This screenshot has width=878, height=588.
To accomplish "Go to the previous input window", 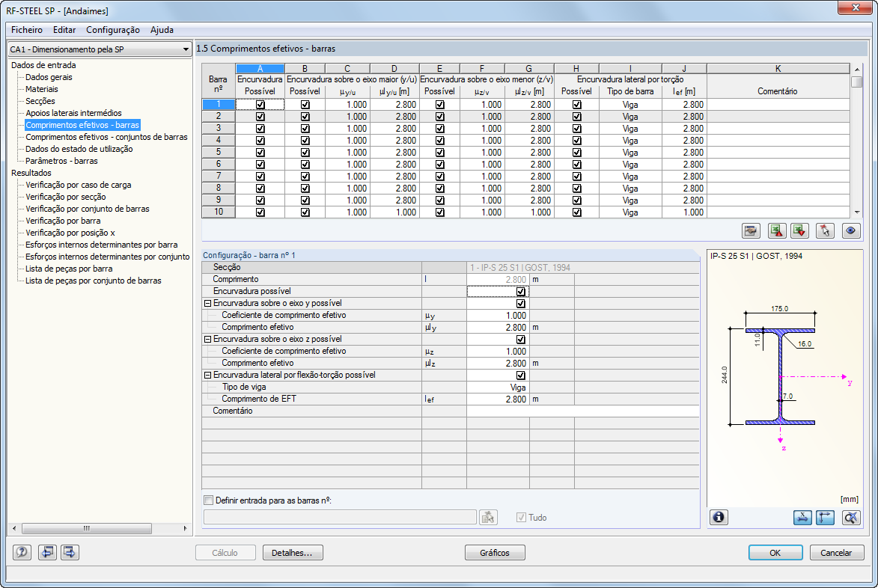I will 47,552.
